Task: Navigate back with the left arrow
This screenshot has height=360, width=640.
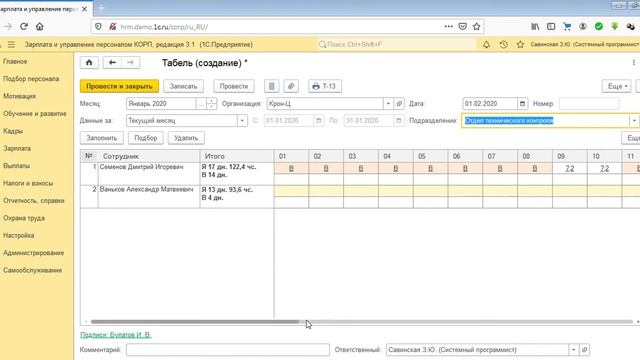Action: pos(112,62)
